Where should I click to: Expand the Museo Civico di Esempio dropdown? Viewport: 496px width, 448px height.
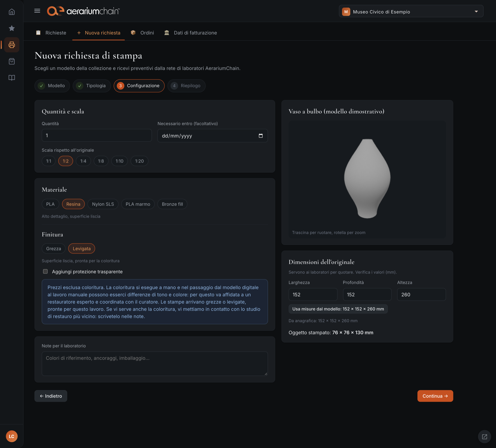(411, 11)
